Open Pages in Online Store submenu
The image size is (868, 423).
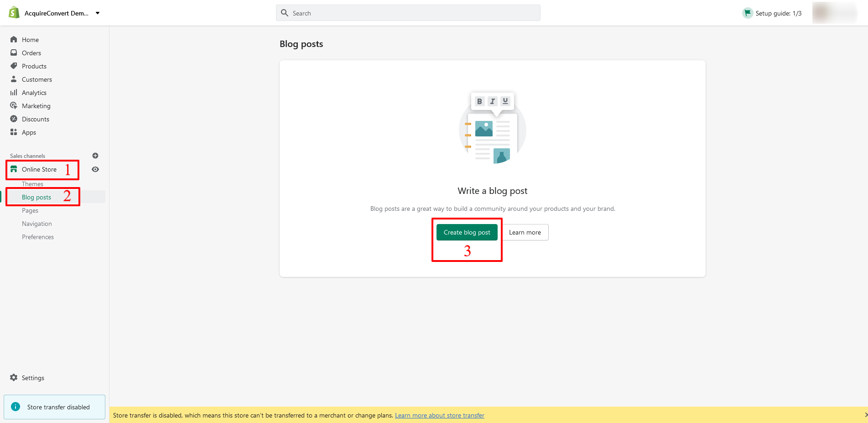pos(30,210)
